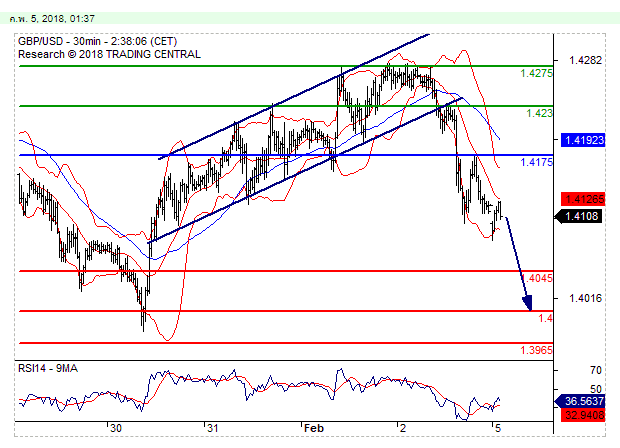Click the 1.423 resistance level label
Viewport: 620px width, 448px height.
539,113
